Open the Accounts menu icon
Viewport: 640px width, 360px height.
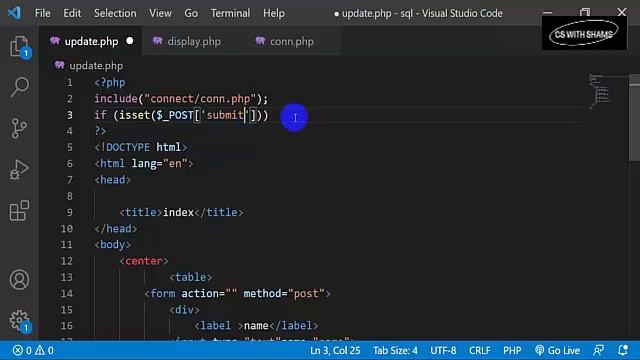pyautogui.click(x=19, y=280)
